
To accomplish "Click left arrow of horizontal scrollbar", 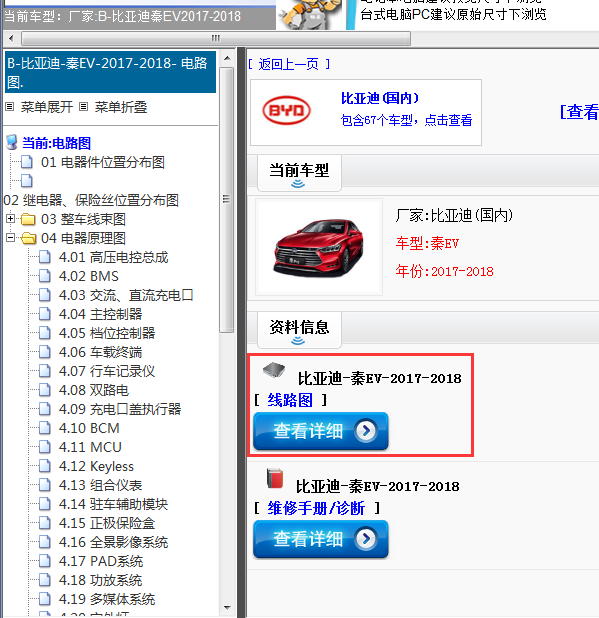I will 11,39.
